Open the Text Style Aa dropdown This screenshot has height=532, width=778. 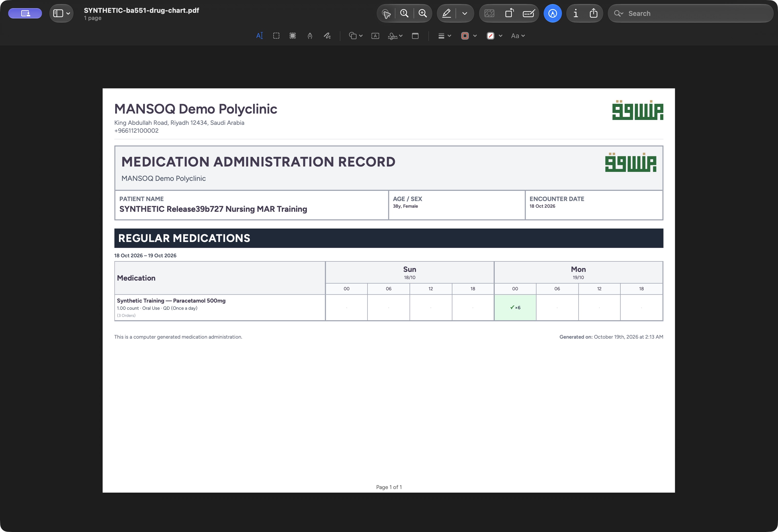[x=518, y=36]
